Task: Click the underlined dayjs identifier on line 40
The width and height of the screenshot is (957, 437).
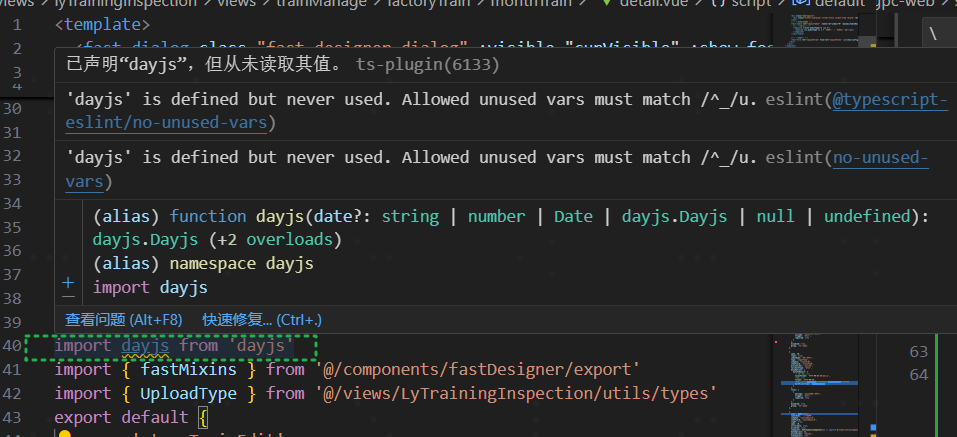Action: pyautogui.click(x=147, y=346)
